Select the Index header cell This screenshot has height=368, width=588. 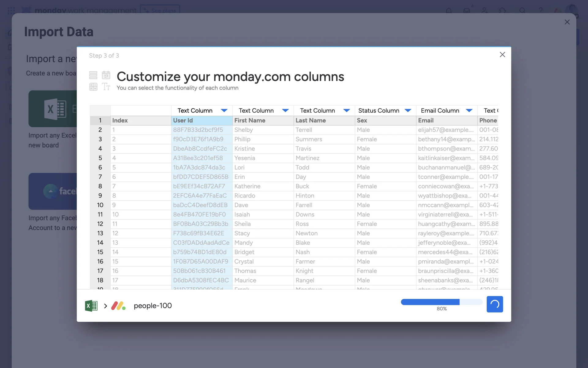[x=141, y=121]
